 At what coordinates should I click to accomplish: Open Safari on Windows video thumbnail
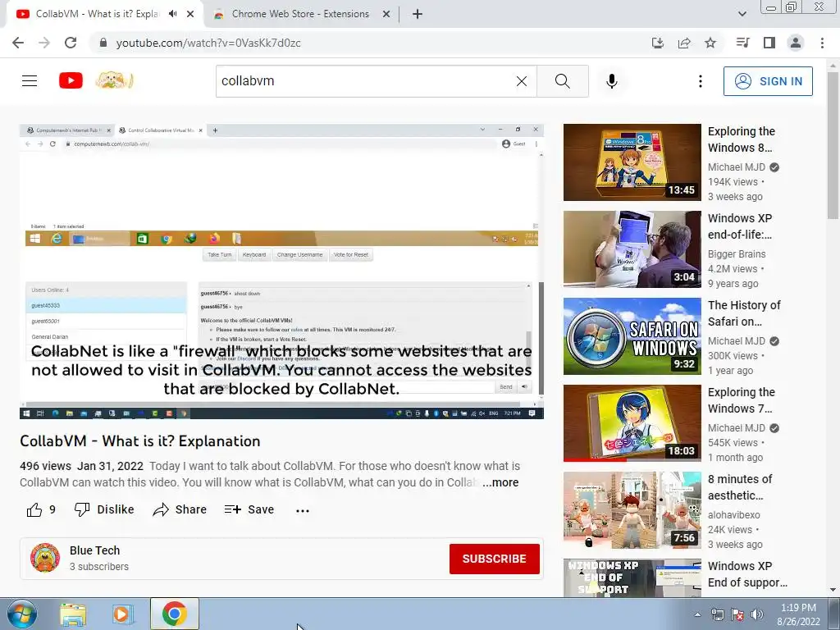(x=632, y=336)
